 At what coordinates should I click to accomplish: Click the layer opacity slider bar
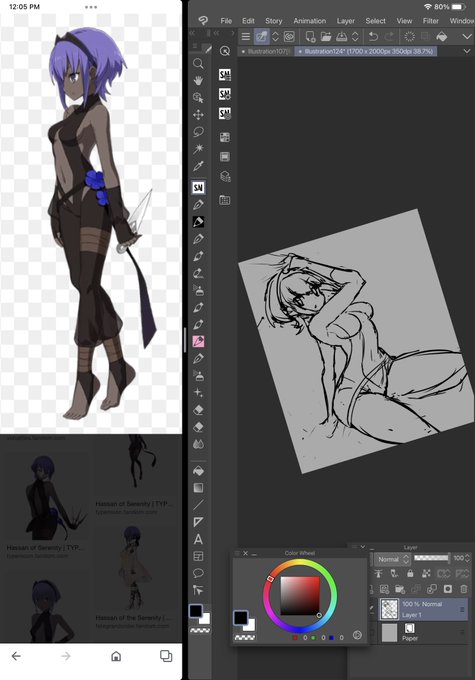coord(431,558)
